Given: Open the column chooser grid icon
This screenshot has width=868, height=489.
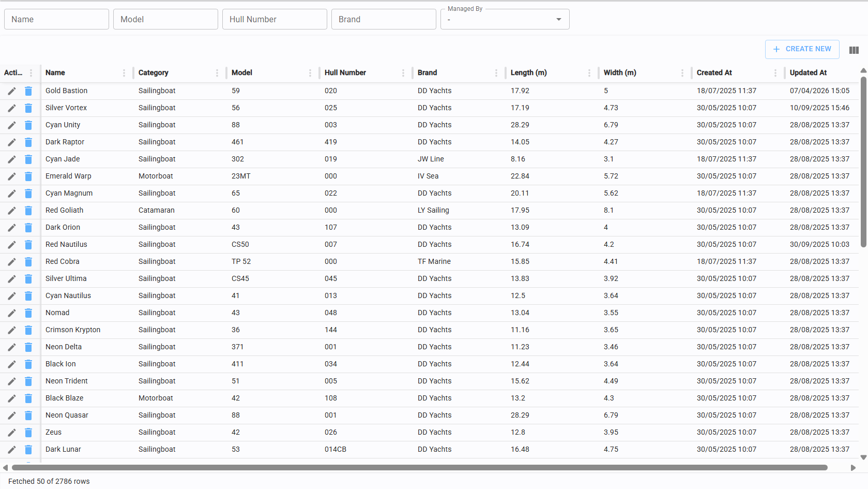Looking at the screenshot, I should click(854, 50).
